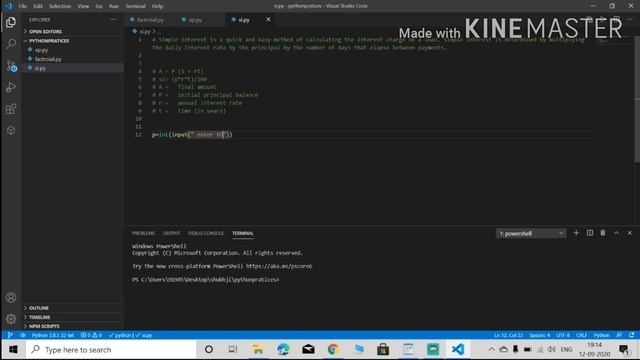Click Ln 12, Col cursor position indicator

click(508, 335)
